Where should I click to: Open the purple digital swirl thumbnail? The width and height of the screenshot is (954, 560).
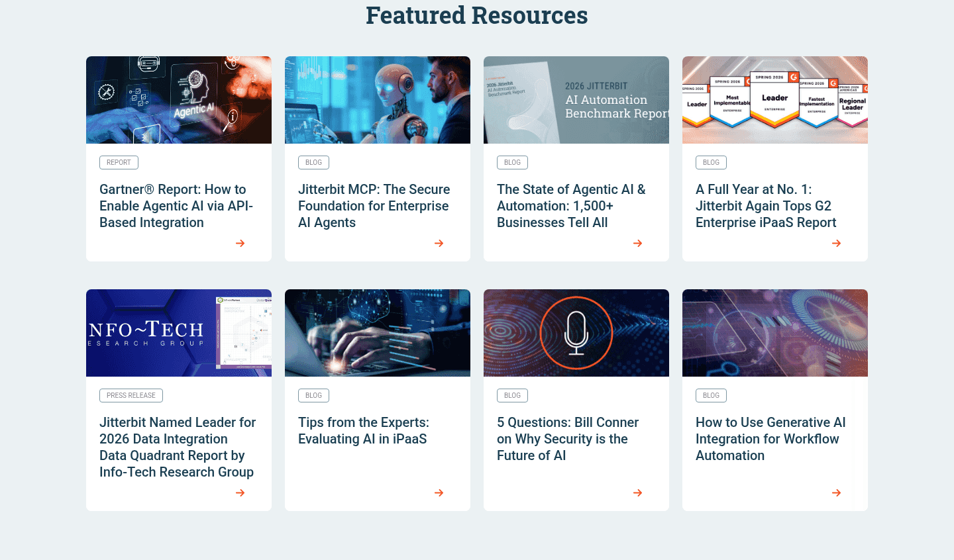click(775, 333)
